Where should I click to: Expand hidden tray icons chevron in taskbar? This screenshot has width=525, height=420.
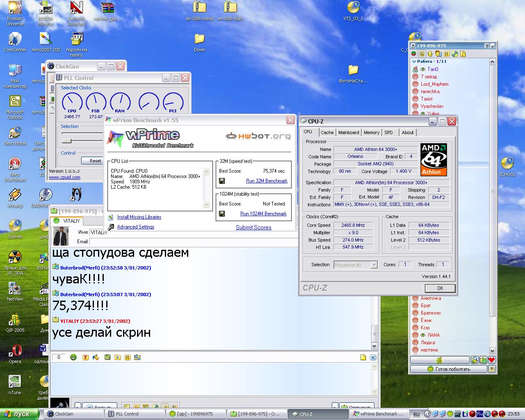427,414
